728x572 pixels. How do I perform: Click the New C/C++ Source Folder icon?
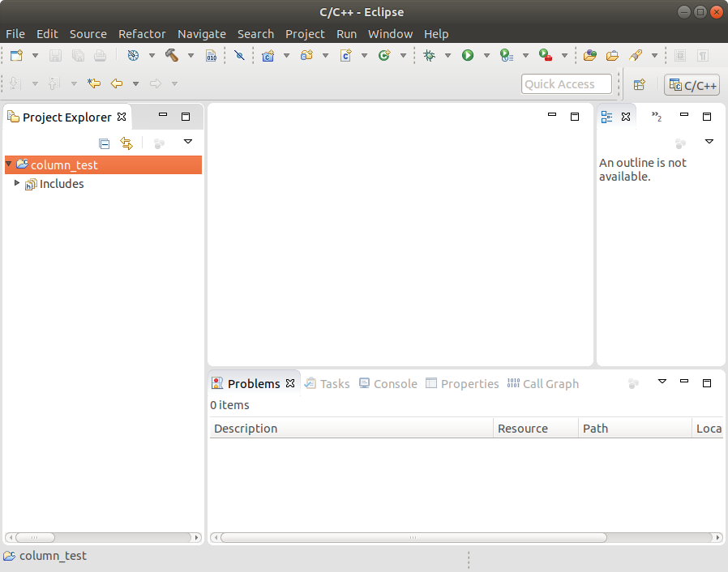[307, 56]
